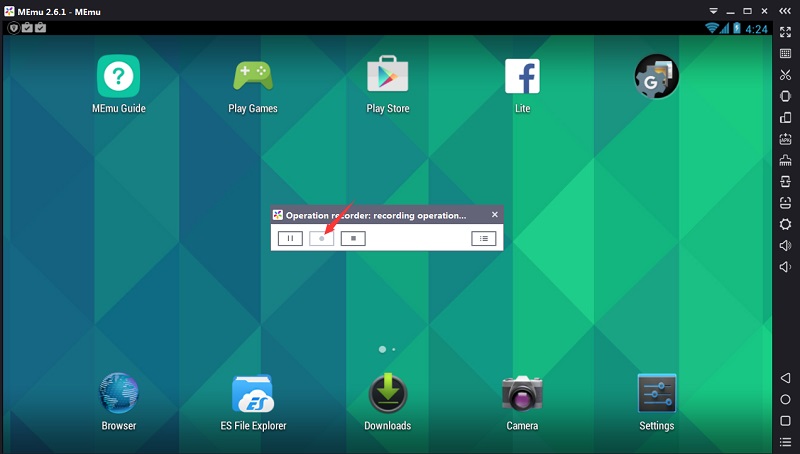
Task: Open the Downloads app
Action: point(388,394)
